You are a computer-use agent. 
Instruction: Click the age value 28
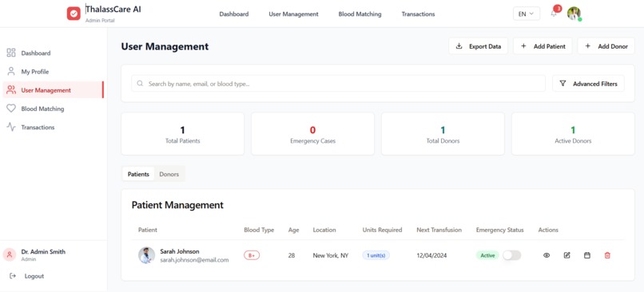(x=292, y=255)
